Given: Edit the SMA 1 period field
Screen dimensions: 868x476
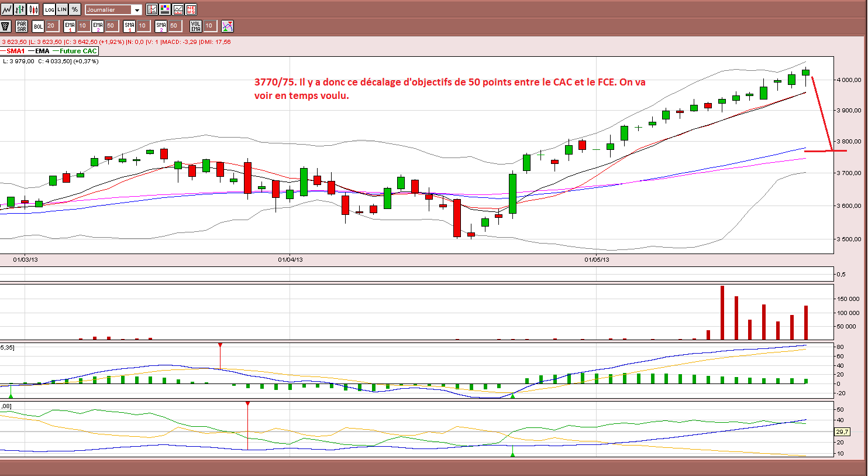Looking at the screenshot, I should pos(143,26).
